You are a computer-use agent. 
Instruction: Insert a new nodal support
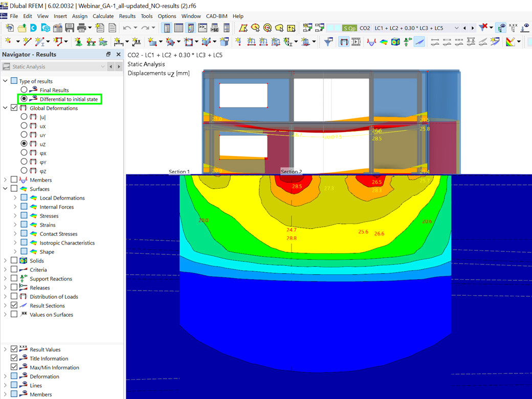[x=78, y=42]
